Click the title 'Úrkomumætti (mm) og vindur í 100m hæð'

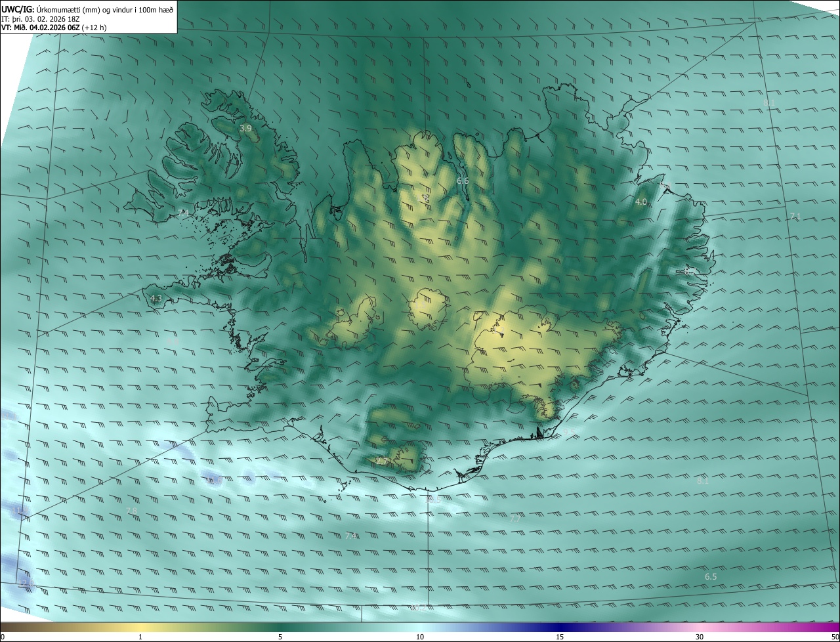[x=104, y=9]
